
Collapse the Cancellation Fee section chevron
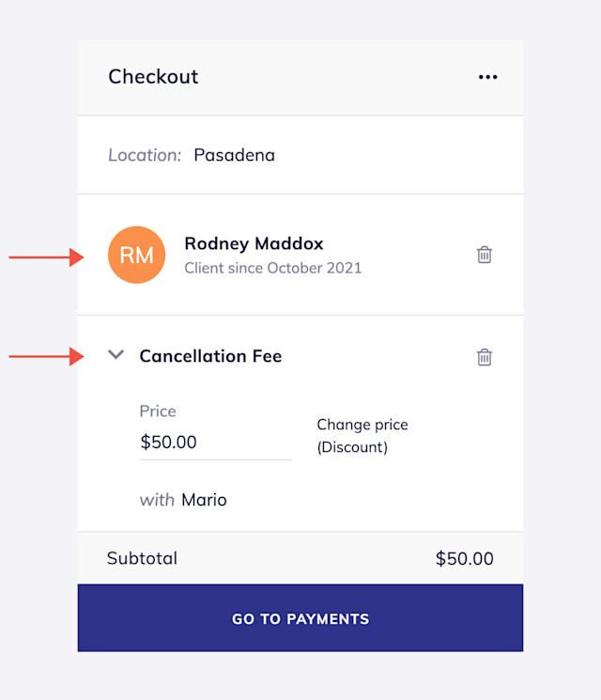(x=116, y=355)
